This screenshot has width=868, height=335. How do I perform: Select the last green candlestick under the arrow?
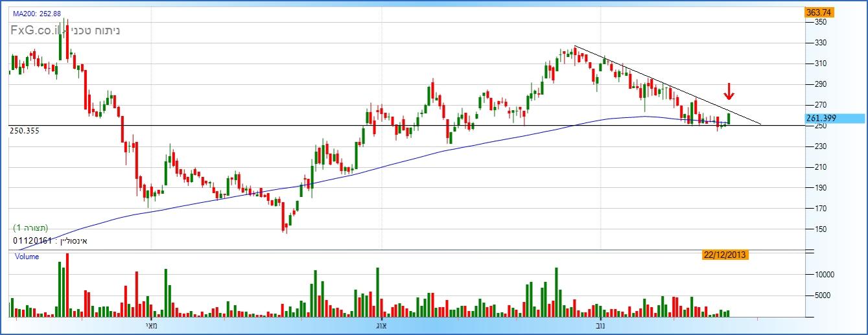pyautogui.click(x=729, y=118)
